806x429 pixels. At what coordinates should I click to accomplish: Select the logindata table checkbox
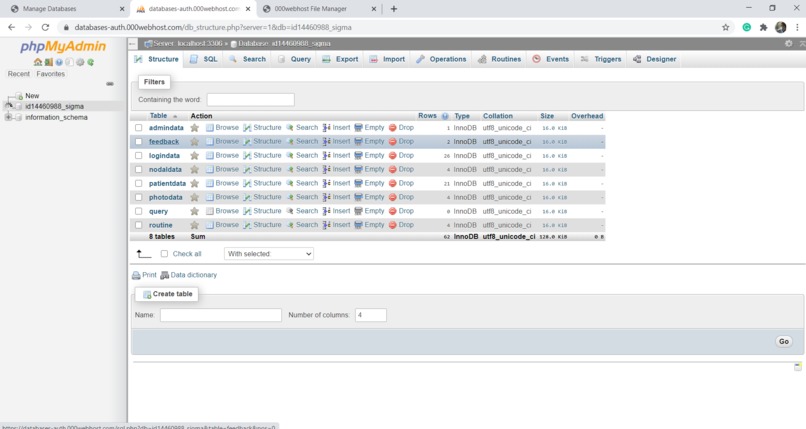tap(139, 156)
